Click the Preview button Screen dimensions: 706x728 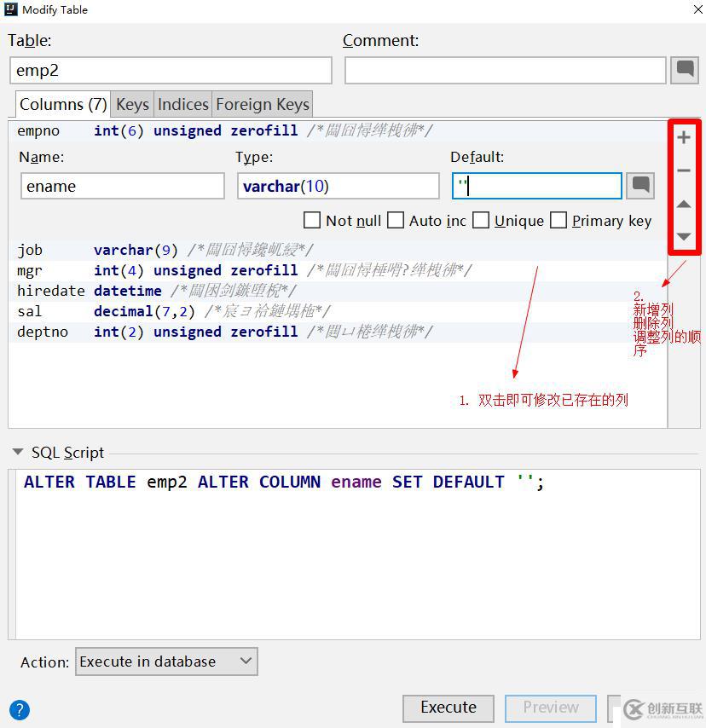click(551, 708)
